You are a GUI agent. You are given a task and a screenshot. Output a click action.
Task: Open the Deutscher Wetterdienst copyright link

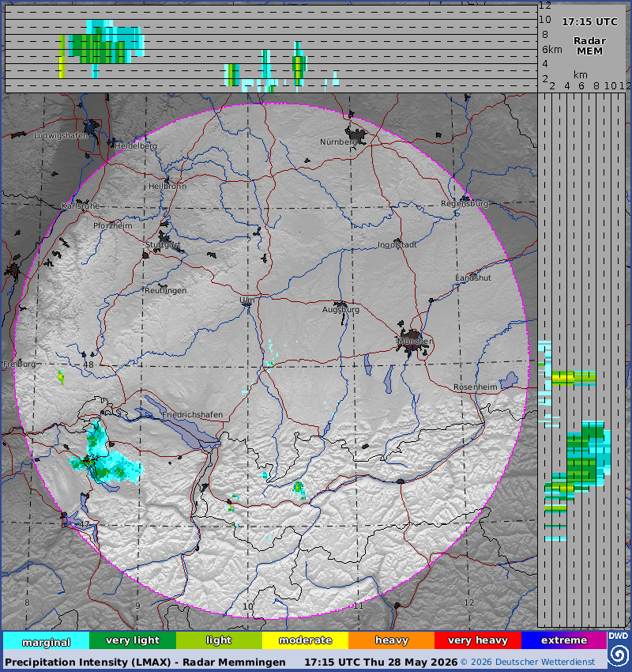pos(528,663)
